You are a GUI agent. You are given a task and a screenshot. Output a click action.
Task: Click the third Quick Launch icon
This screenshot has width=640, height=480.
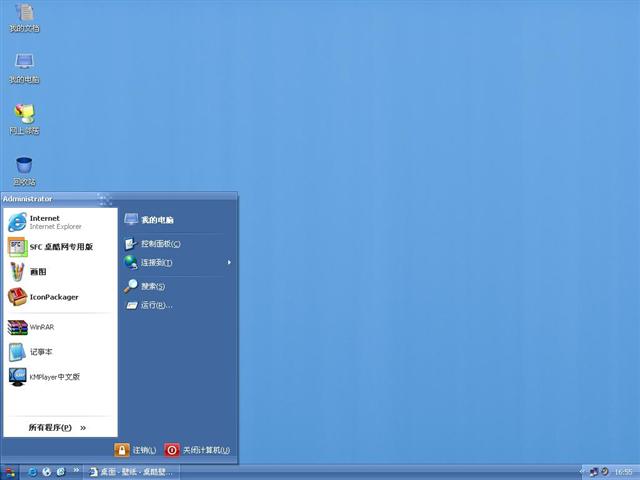pos(61,472)
